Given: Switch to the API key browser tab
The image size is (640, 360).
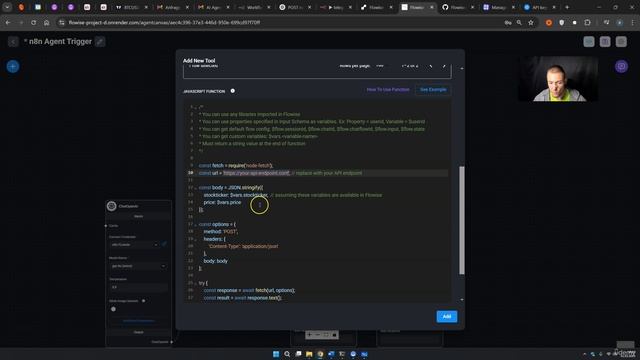Looking at the screenshot, I should 539,7.
